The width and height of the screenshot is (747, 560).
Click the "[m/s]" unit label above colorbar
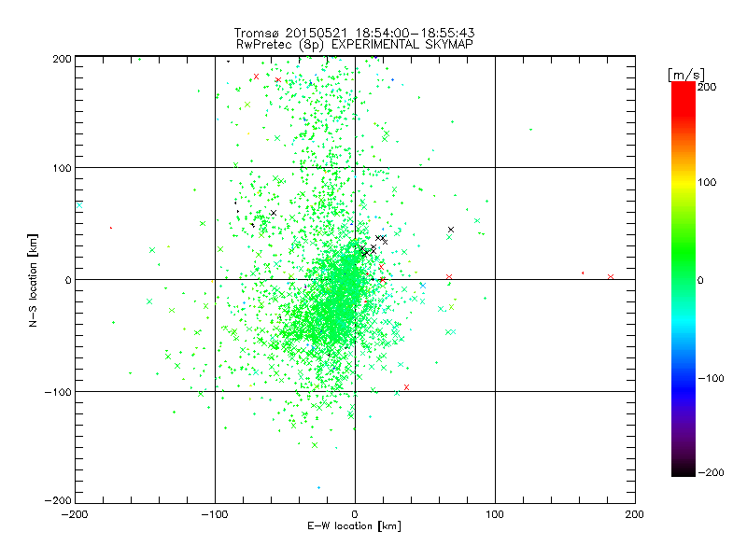pyautogui.click(x=686, y=75)
